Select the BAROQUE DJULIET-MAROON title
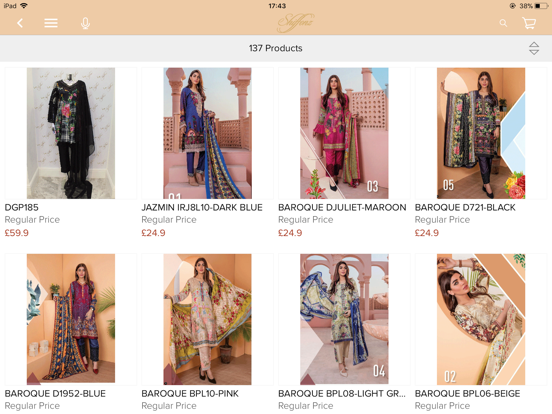 pos(342,208)
